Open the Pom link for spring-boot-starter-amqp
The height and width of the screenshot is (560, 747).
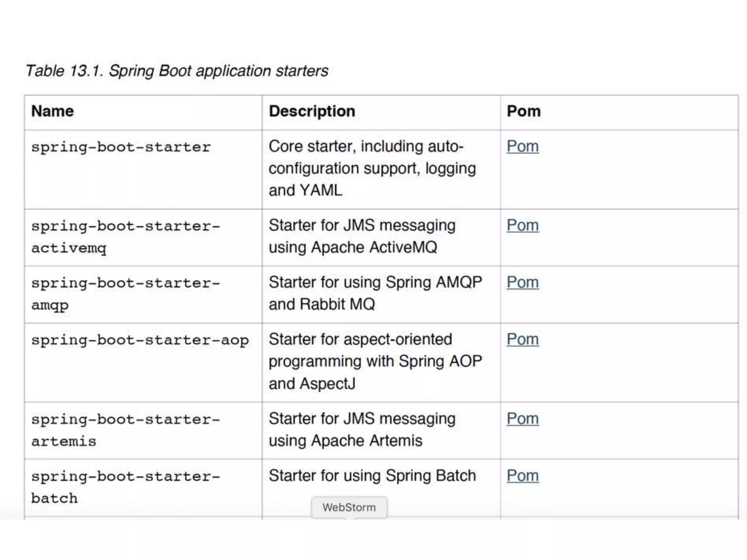click(x=522, y=283)
